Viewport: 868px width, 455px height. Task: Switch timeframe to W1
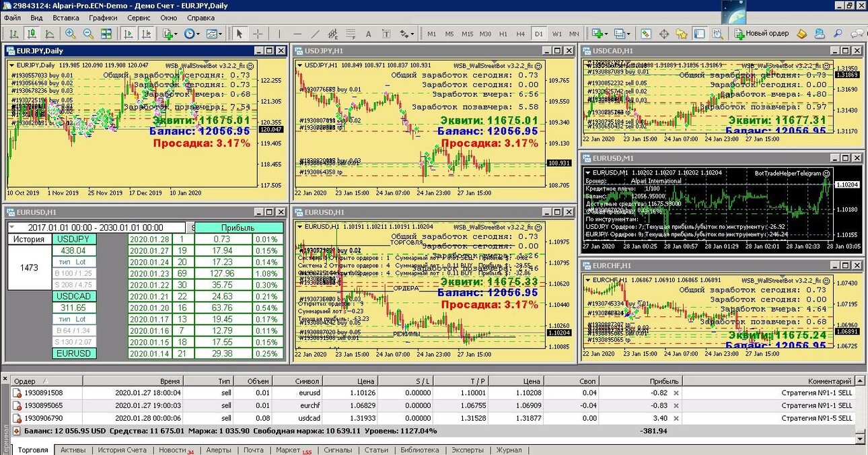point(557,34)
